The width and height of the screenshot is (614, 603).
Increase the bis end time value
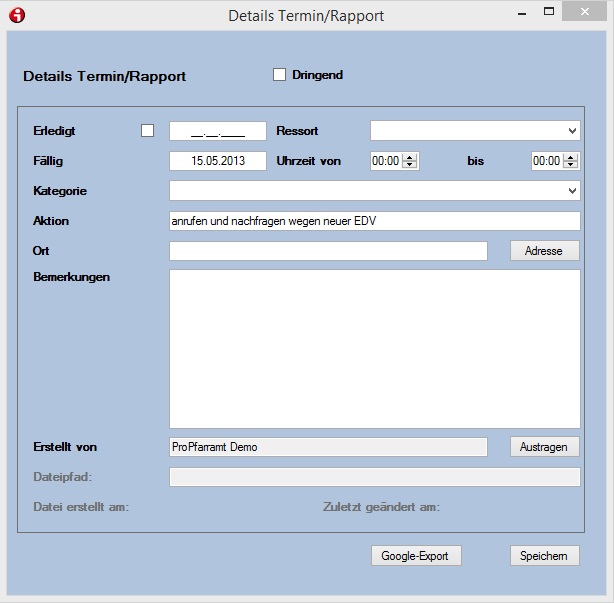(x=572, y=157)
